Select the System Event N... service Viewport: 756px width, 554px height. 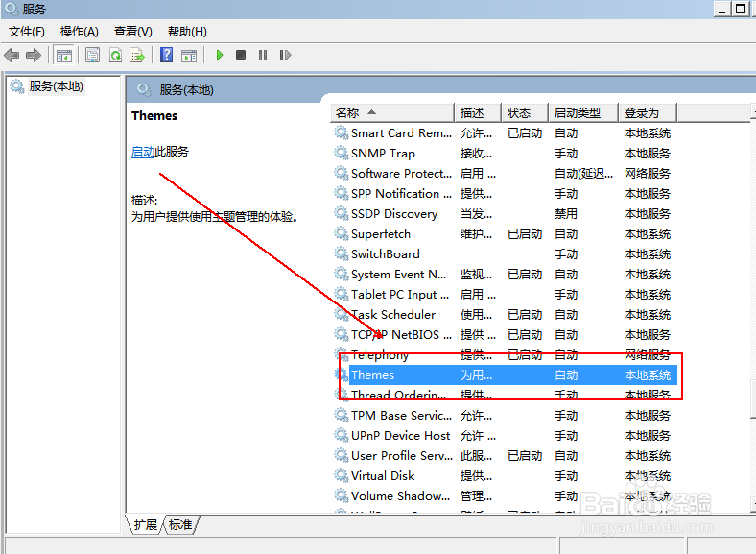[506, 274]
